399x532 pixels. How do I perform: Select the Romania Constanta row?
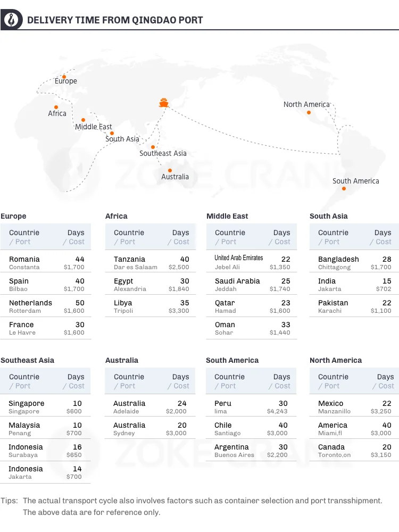pyautogui.click(x=46, y=262)
